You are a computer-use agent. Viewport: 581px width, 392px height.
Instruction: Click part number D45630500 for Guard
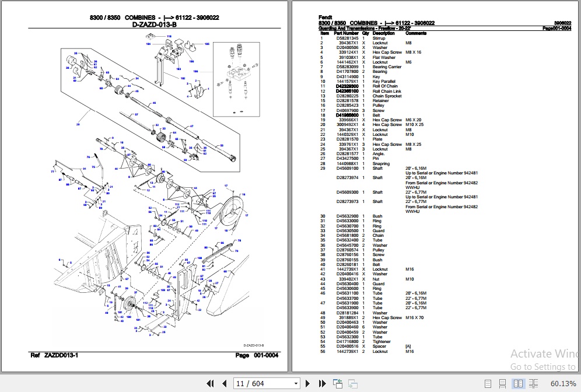pyautogui.click(x=347, y=231)
